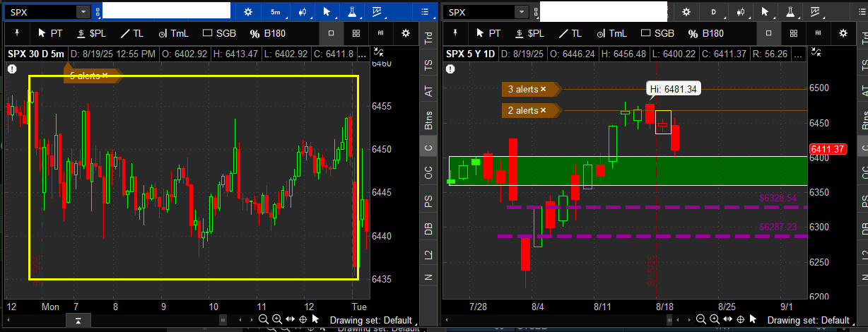The height and width of the screenshot is (332, 868).
Task: Open chart settings gear in right chart header
Action: pos(686,12)
